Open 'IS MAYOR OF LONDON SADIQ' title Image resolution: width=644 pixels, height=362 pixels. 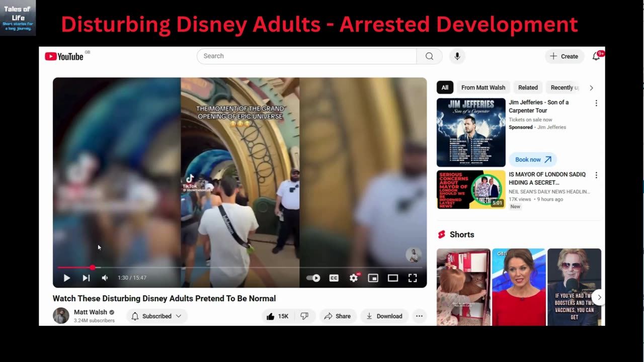(547, 178)
